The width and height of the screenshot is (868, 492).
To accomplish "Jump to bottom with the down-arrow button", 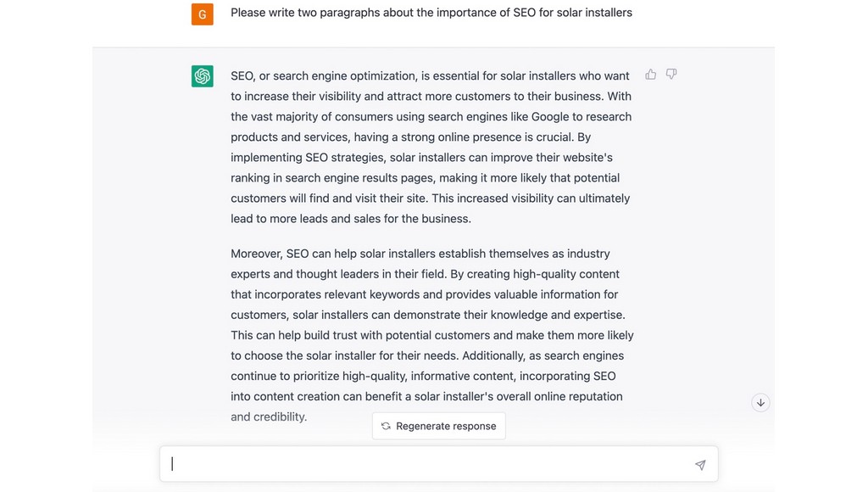I will pos(760,403).
